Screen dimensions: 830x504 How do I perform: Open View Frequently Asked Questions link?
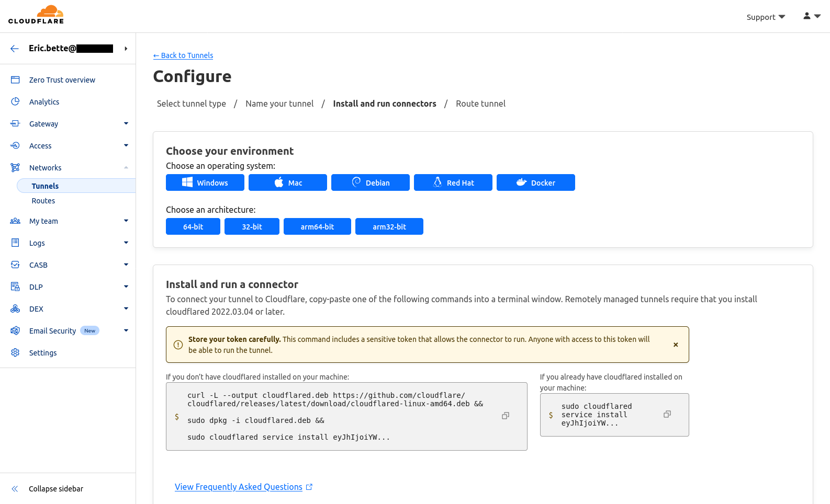click(x=239, y=487)
